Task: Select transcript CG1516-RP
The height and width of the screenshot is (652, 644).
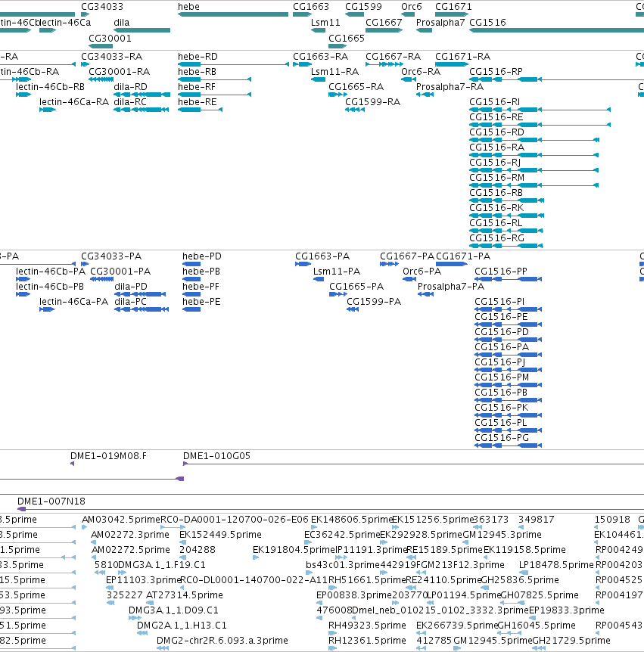Action: pyautogui.click(x=557, y=79)
